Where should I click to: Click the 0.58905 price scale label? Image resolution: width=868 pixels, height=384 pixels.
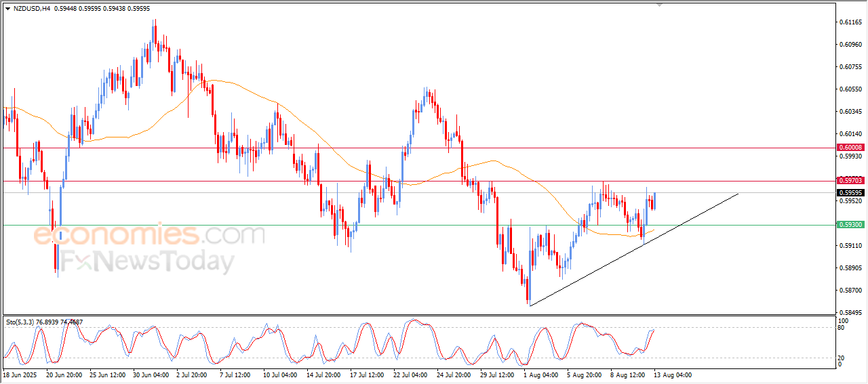coord(850,268)
